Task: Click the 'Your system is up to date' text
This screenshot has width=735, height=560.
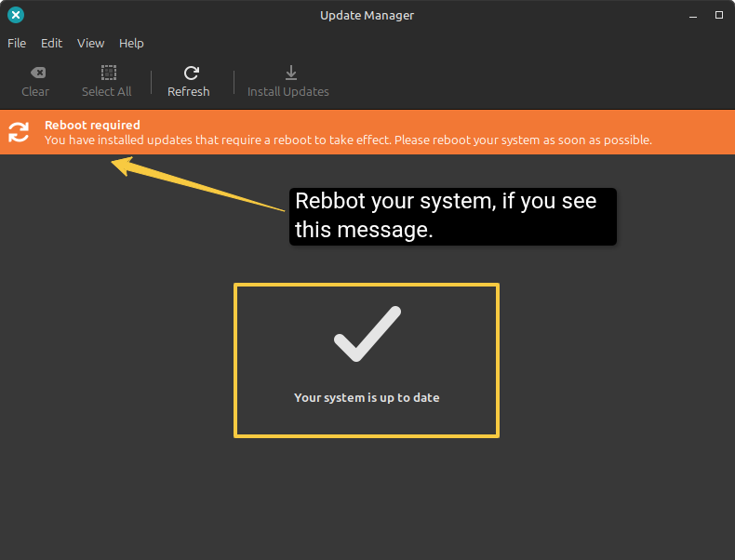Action: click(367, 397)
